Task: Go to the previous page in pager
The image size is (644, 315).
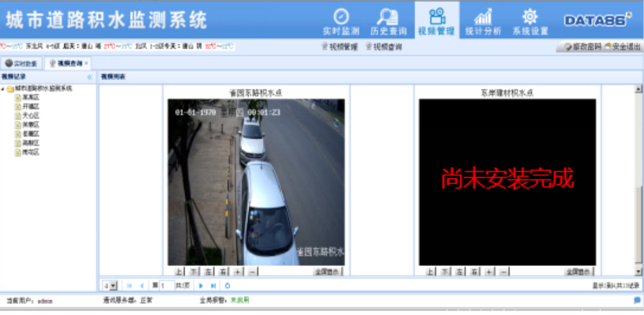Action: point(141,286)
